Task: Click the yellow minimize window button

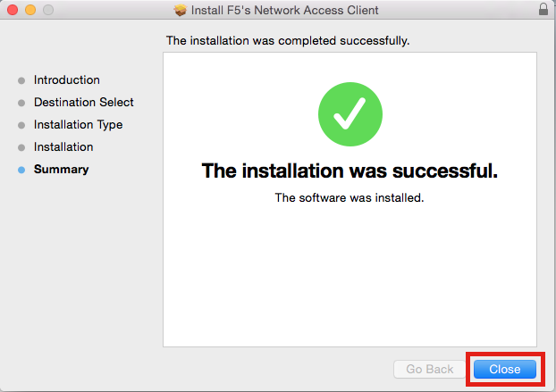Action: [x=30, y=10]
